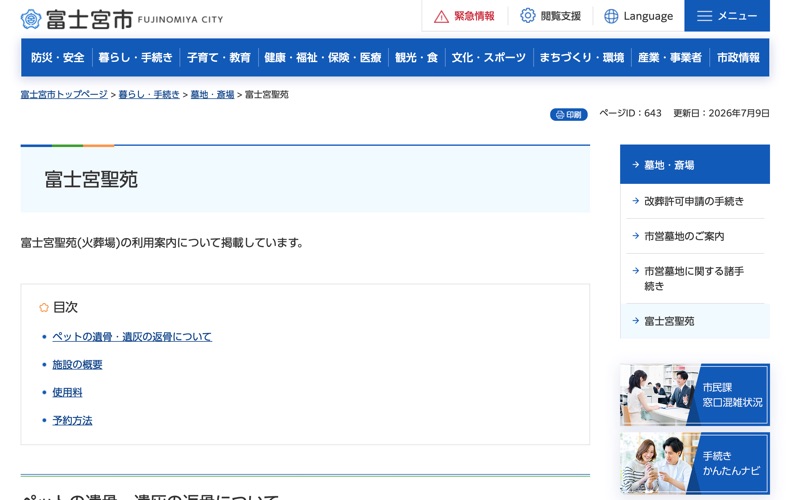Open 市営墓地に関する諸手続き sidebar link
This screenshot has width=800, height=500.
coord(695,279)
